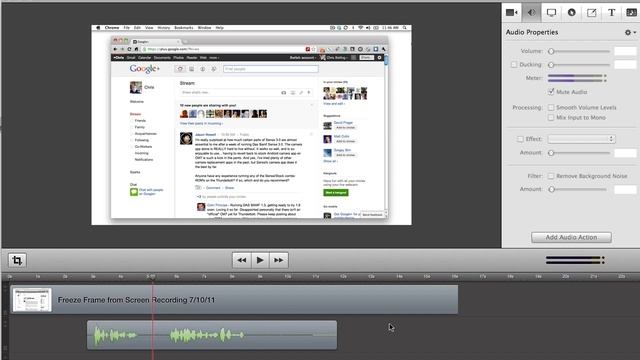Open View menu in recorded menu bar
Image resolution: width=640 pixels, height=360 pixels.
(x=149, y=28)
